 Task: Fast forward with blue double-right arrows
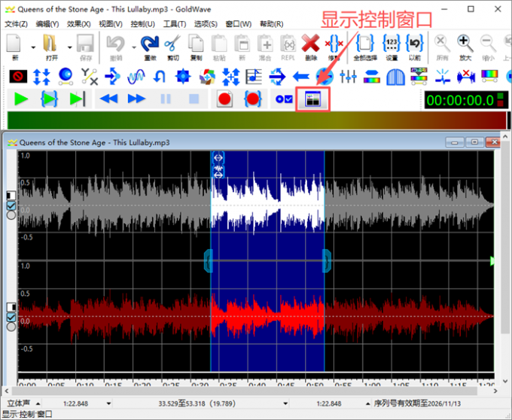[x=136, y=99]
